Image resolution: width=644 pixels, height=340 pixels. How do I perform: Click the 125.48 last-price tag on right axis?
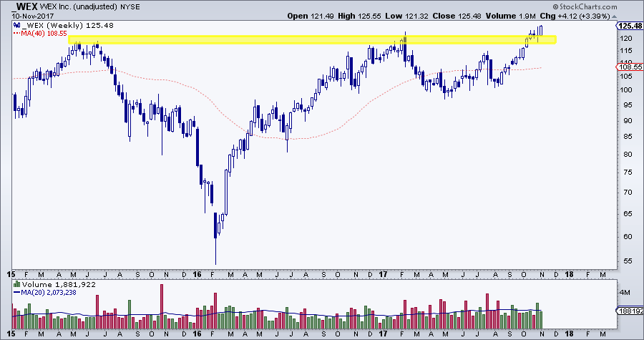click(630, 26)
